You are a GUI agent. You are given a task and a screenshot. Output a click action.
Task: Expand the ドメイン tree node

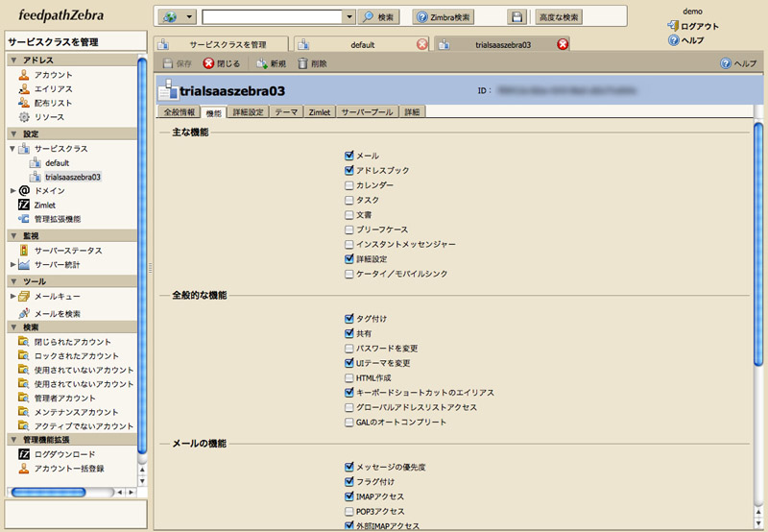click(12, 190)
